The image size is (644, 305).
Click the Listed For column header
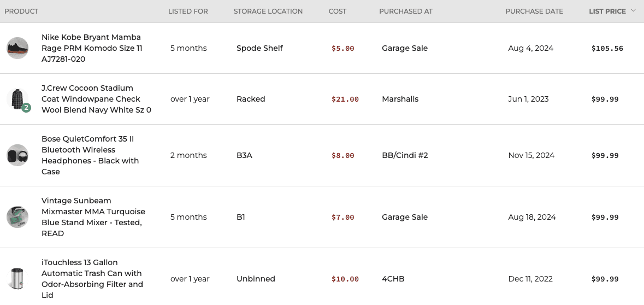click(x=188, y=11)
